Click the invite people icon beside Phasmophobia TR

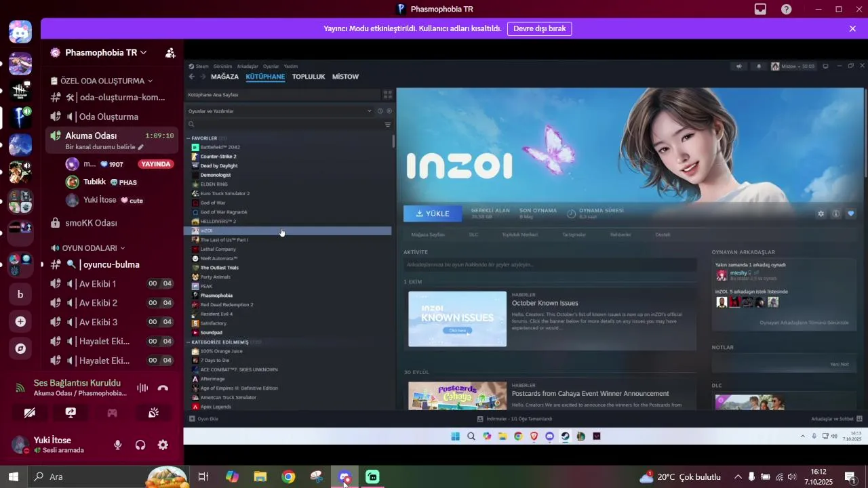(170, 53)
